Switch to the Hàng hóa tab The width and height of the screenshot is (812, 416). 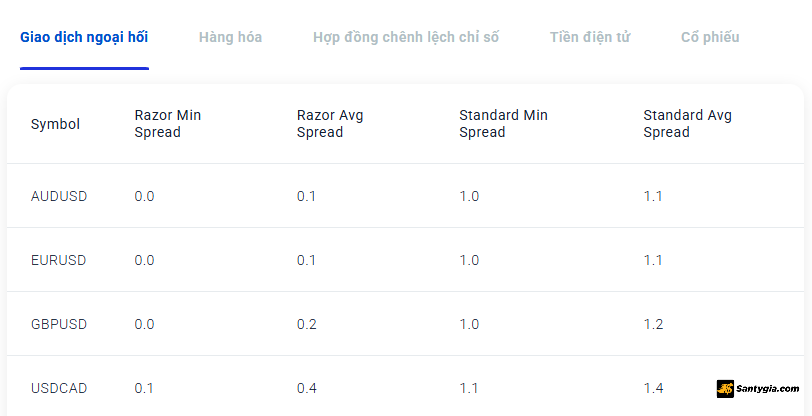(x=230, y=37)
